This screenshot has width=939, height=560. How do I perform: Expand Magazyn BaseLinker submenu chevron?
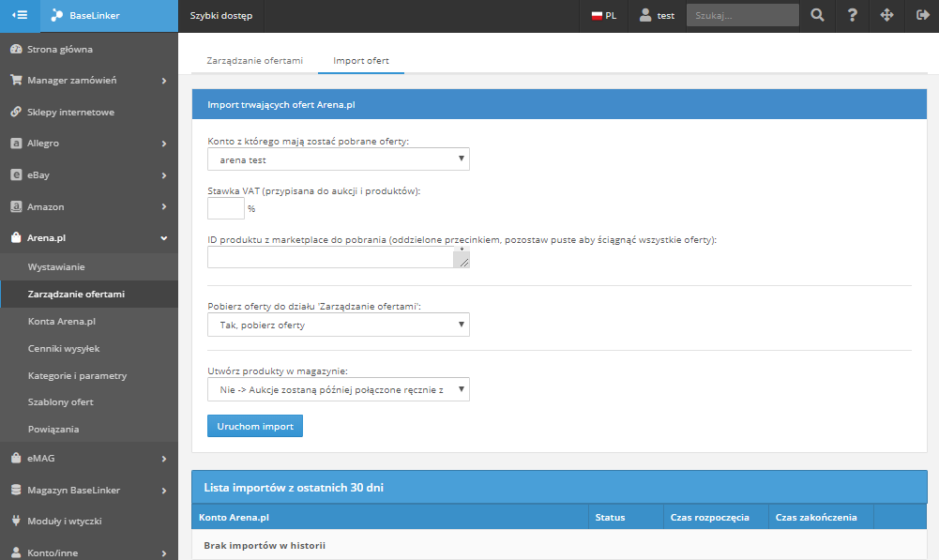163,491
